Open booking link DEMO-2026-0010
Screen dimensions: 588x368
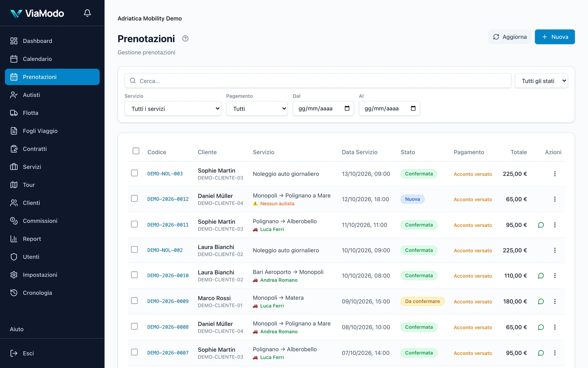168,276
